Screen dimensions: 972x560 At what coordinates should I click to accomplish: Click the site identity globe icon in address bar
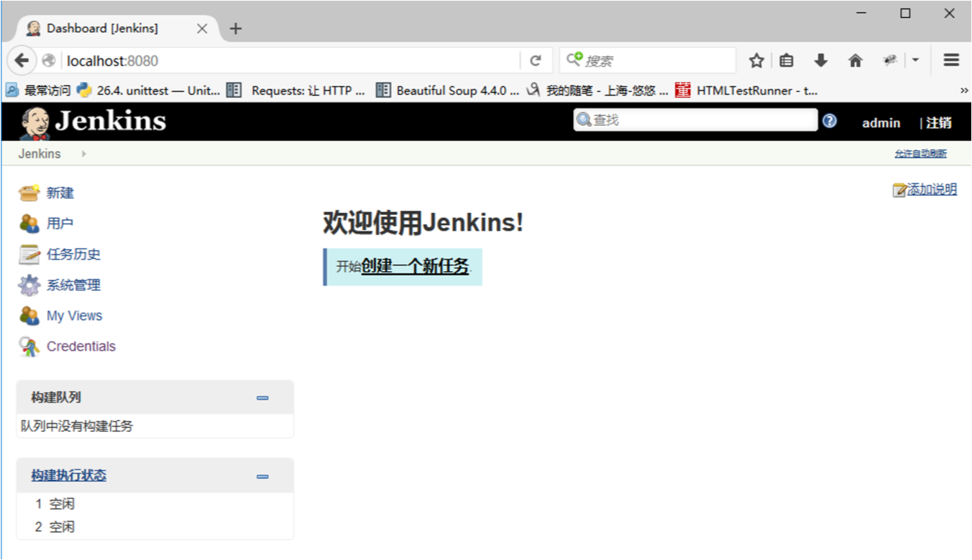[x=49, y=60]
